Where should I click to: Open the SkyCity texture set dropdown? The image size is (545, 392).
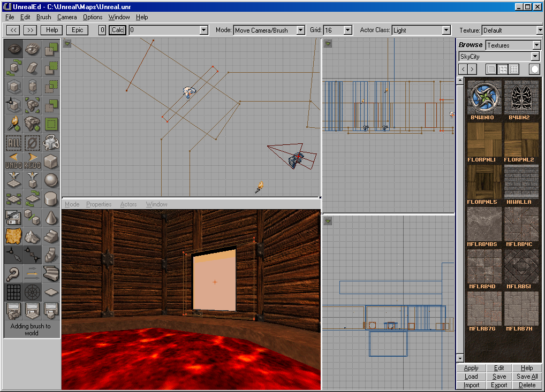click(x=535, y=56)
